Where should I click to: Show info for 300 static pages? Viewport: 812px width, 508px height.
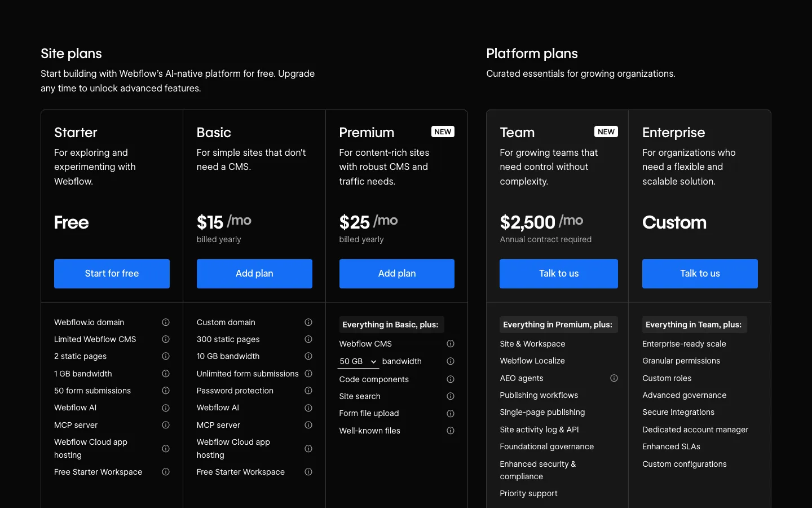pos(308,339)
